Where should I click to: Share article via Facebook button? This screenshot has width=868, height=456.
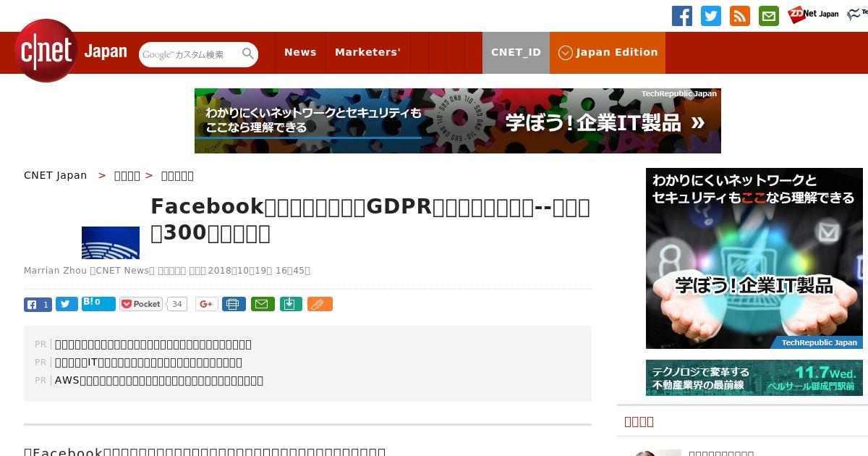38,304
